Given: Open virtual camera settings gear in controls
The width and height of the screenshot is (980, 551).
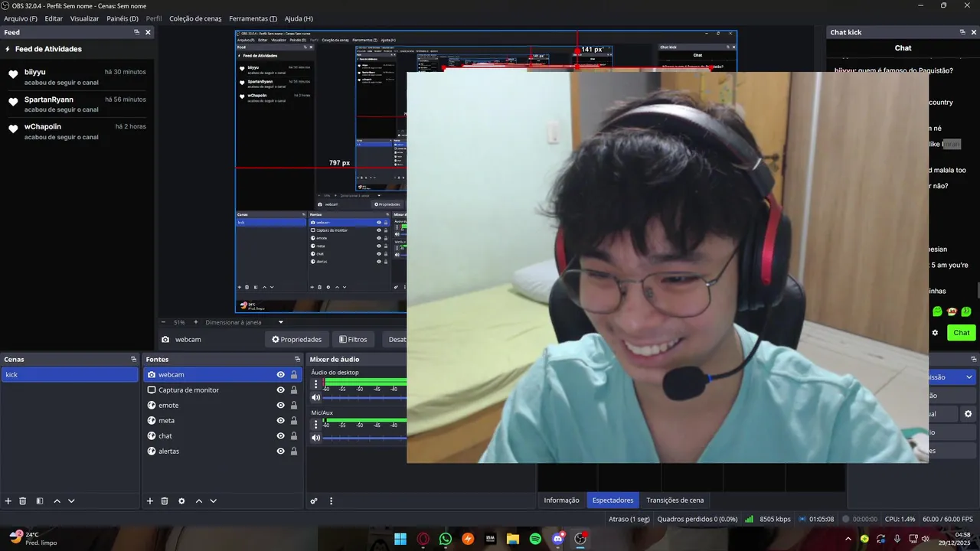Looking at the screenshot, I should (968, 414).
